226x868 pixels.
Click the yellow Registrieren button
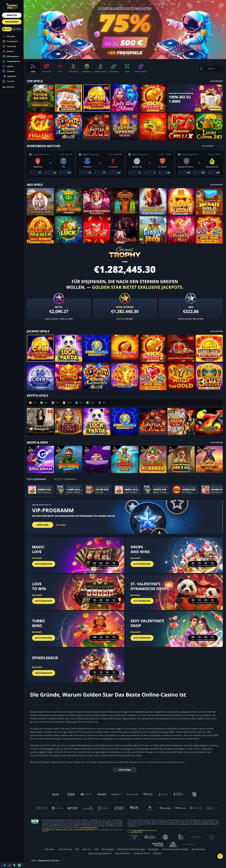tap(12, 21)
